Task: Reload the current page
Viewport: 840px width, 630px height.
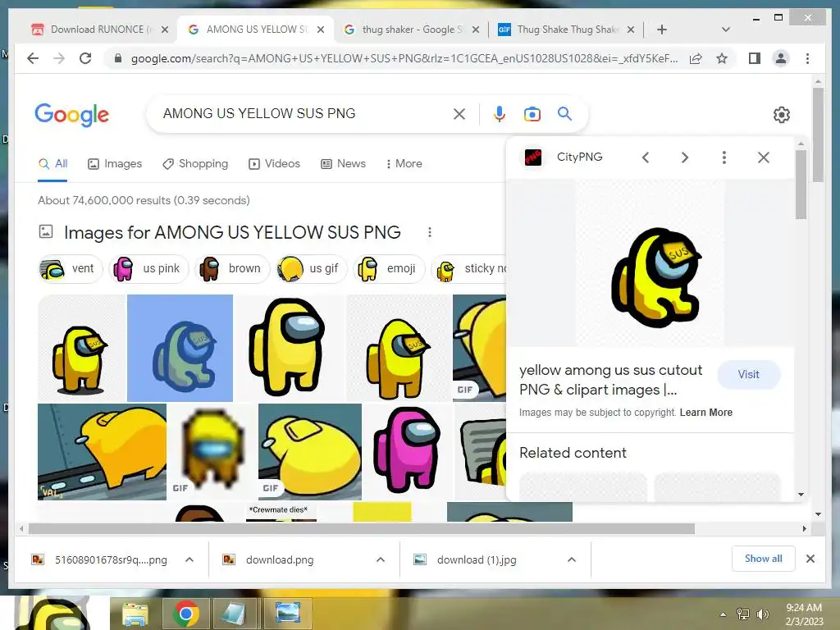Action: 85,58
